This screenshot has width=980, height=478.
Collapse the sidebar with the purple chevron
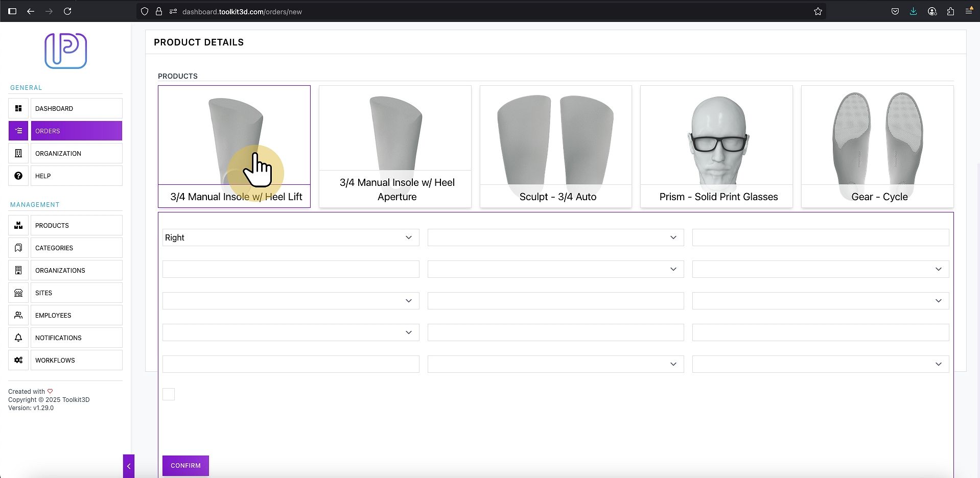pyautogui.click(x=129, y=466)
